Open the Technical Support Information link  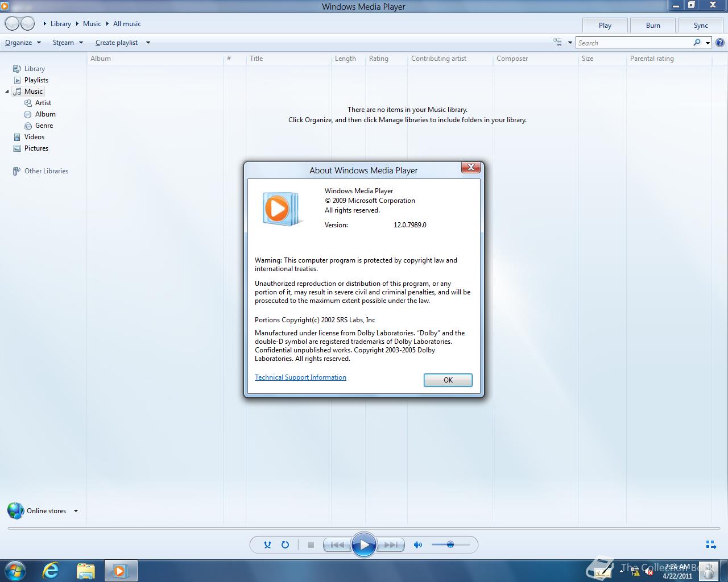point(300,377)
